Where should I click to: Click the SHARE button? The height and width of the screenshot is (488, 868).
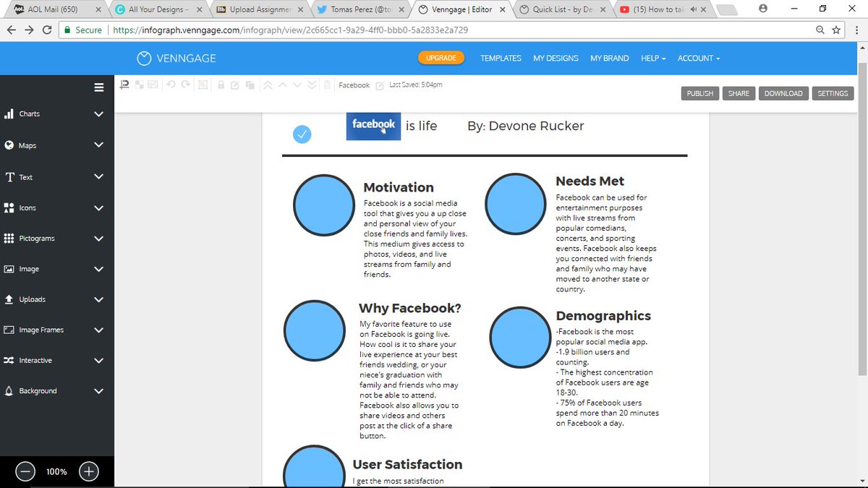point(739,93)
